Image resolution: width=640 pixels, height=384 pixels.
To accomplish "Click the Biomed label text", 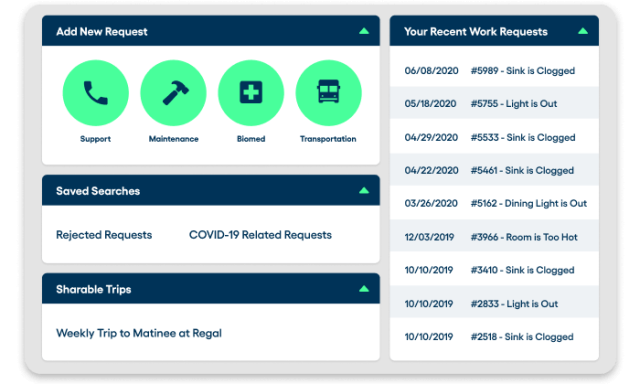I will [x=251, y=139].
